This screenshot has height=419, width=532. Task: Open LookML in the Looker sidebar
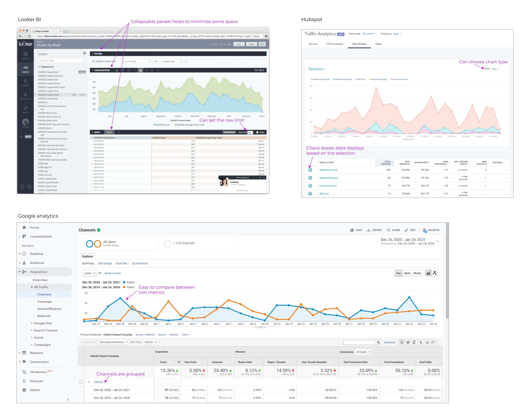25,83
